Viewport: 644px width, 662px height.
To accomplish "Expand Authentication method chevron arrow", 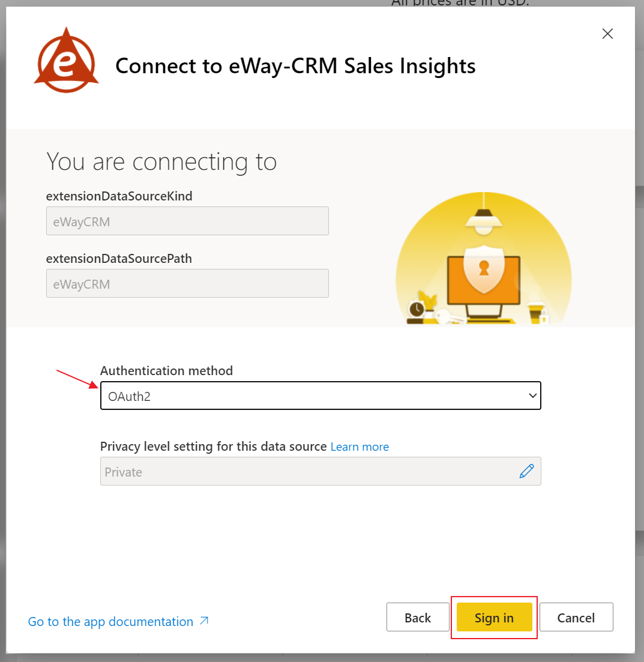I will [532, 396].
